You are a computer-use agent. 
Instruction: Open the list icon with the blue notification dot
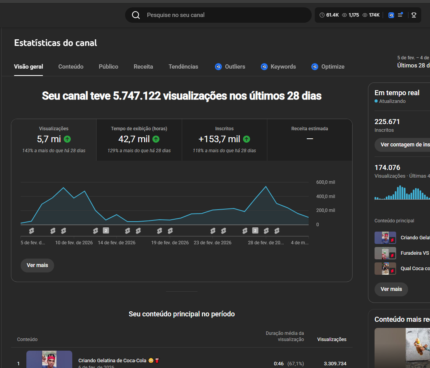(401, 15)
